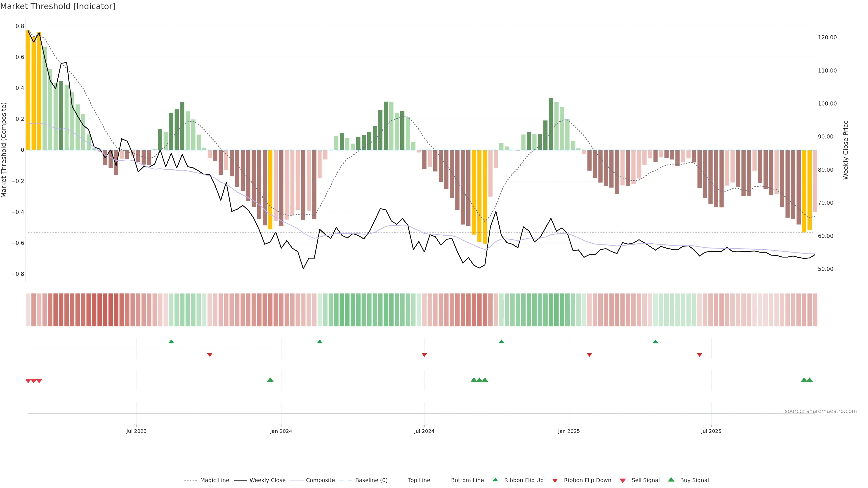
Task: Click the Weekly Close Price axis title
Action: tap(845, 150)
